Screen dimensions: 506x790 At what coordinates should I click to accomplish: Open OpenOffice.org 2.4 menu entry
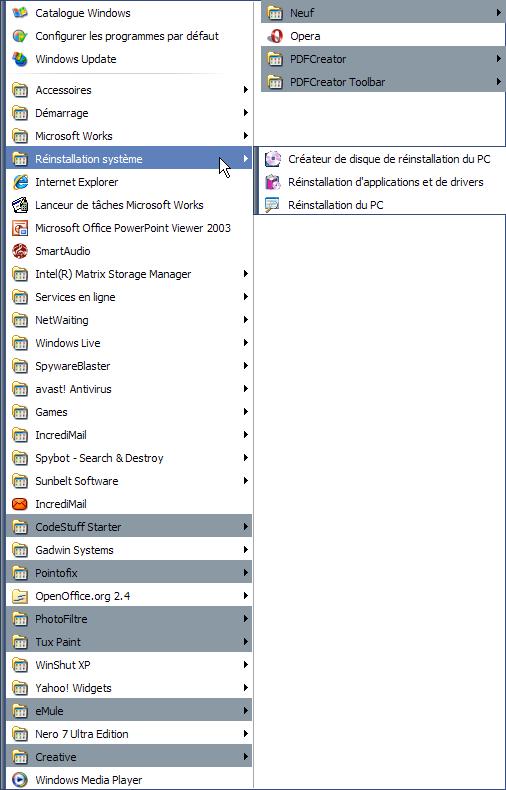pos(129,596)
